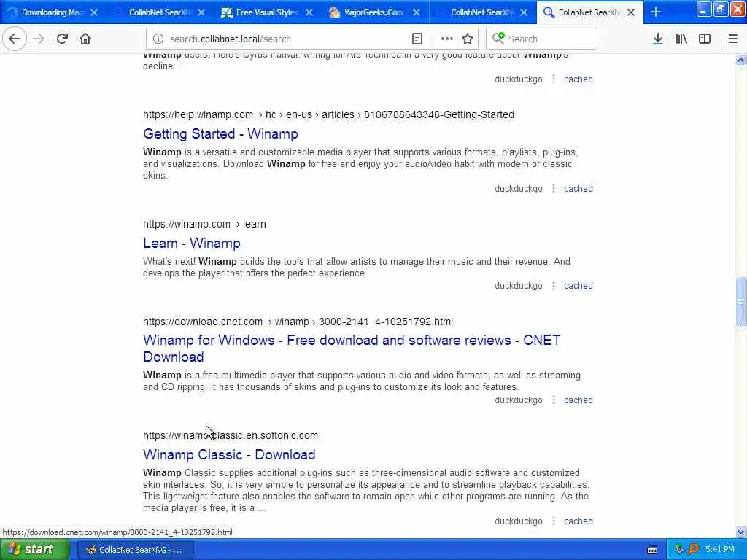This screenshot has width=747, height=560.
Task: Open Winamp Classic - Download link
Action: click(229, 455)
